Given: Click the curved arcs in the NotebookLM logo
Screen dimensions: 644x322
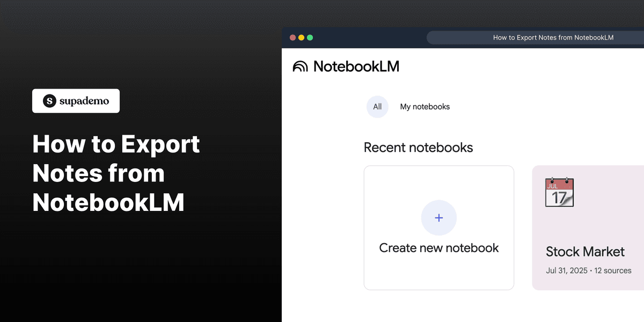Looking at the screenshot, I should coord(299,66).
